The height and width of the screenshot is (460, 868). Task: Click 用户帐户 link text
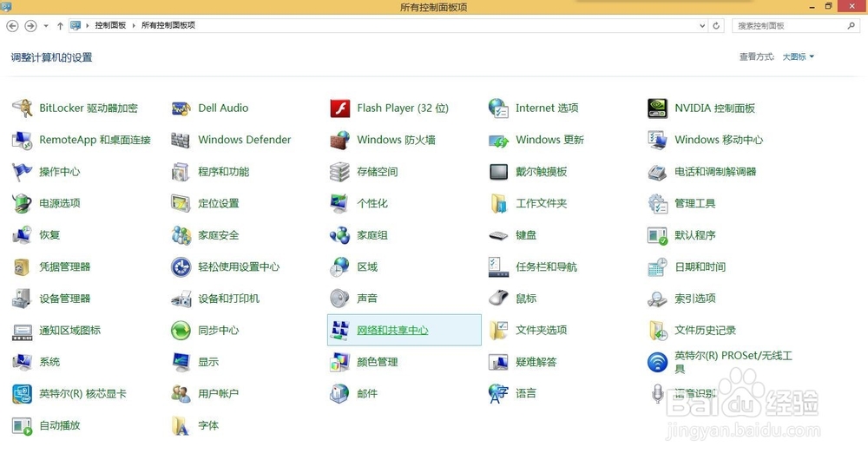[x=219, y=393]
